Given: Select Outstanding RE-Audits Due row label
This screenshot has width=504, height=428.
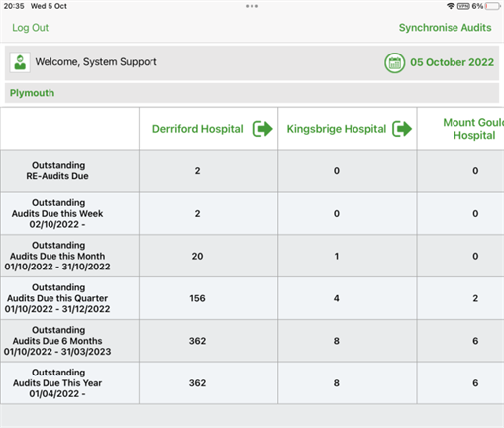Looking at the screenshot, I should (x=57, y=171).
